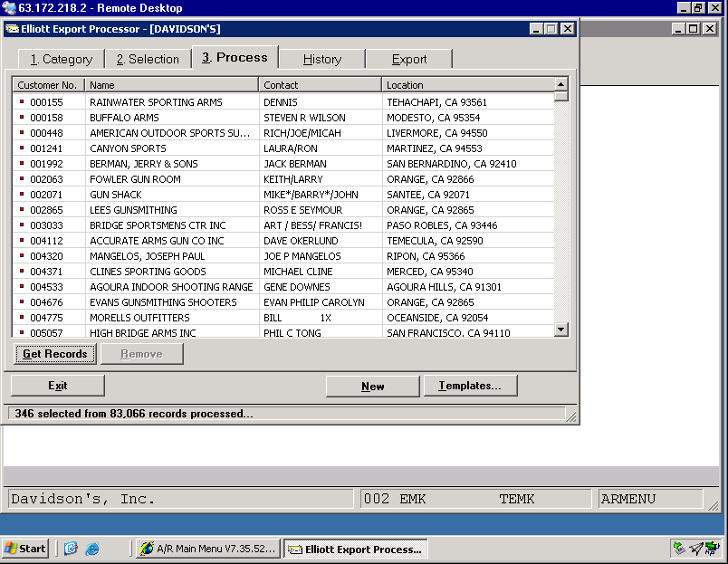Click the status text 346 selected from 83,066 records
Screen dimensions: 728x564
[x=134, y=413]
